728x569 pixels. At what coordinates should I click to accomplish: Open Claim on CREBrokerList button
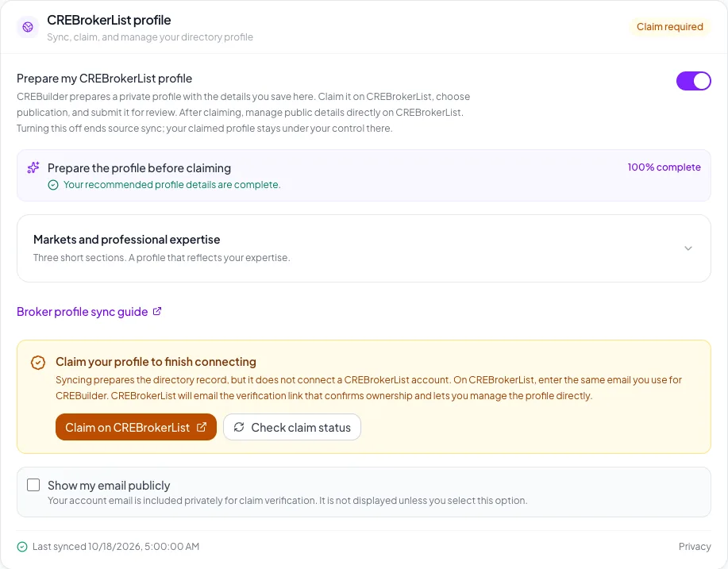point(136,427)
